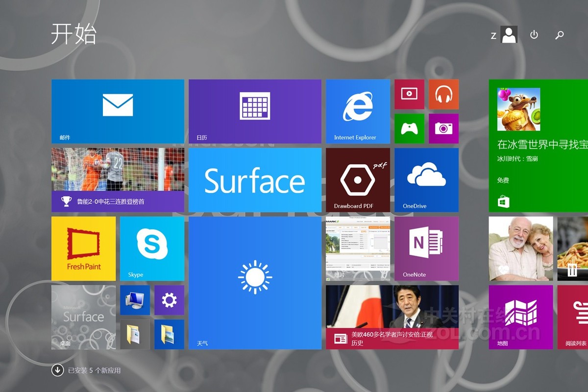Open the Music app tile
This screenshot has height=392, width=588.
(x=444, y=94)
